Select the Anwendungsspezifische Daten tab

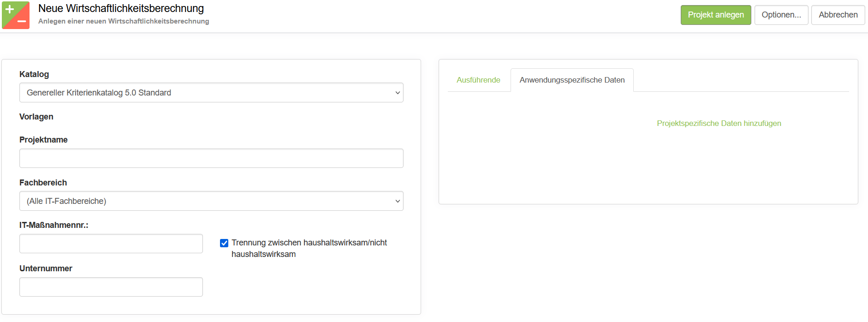(571, 80)
